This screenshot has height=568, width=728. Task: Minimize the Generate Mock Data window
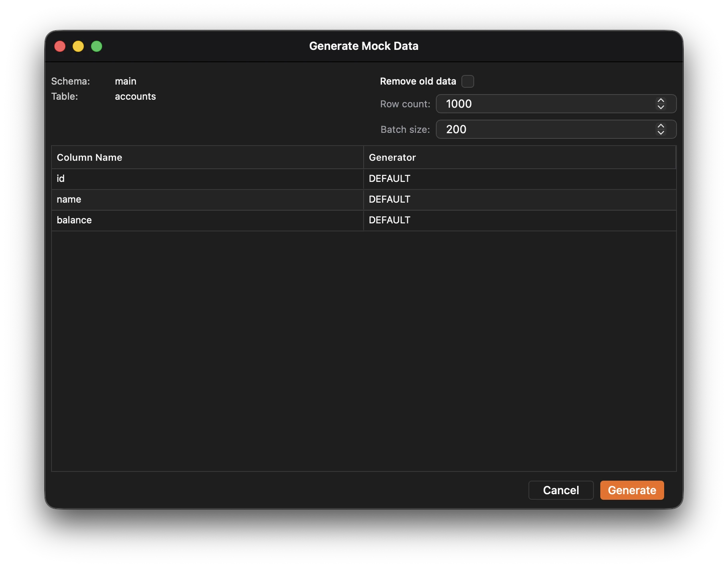coord(78,46)
